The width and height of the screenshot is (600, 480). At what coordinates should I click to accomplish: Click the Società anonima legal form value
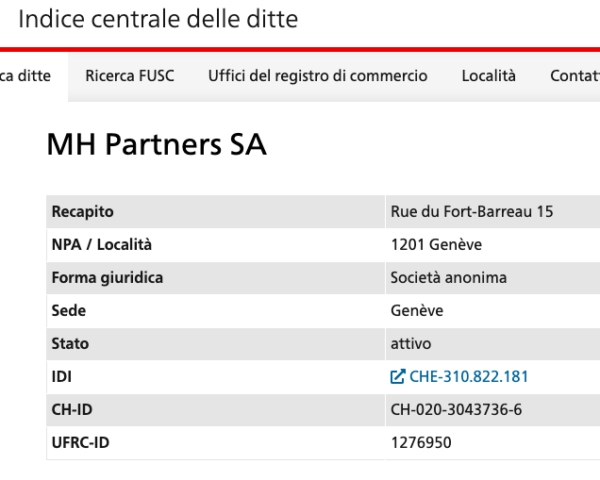click(448, 278)
